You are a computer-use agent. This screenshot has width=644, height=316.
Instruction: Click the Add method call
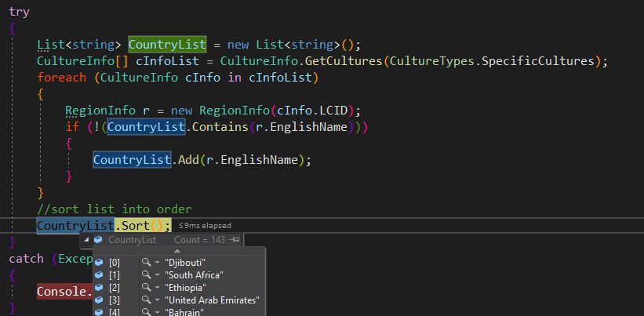tap(188, 160)
